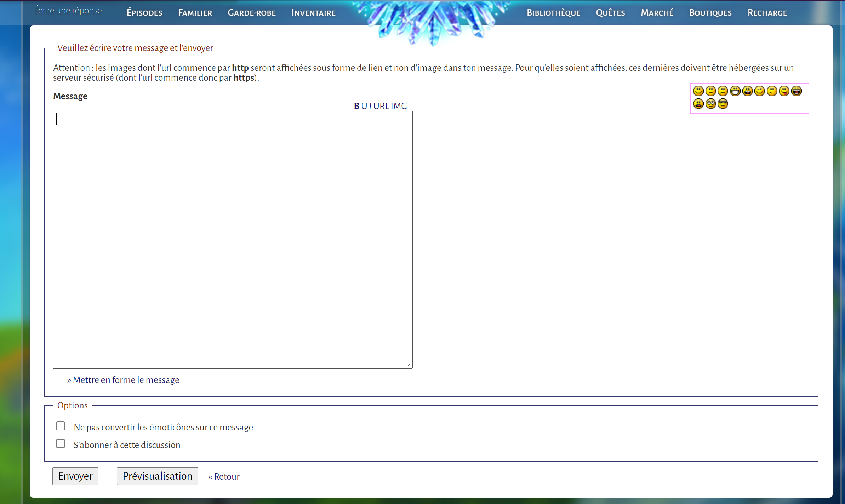Follow the 'Mettre en forme le message' link
The image size is (845, 504).
126,380
